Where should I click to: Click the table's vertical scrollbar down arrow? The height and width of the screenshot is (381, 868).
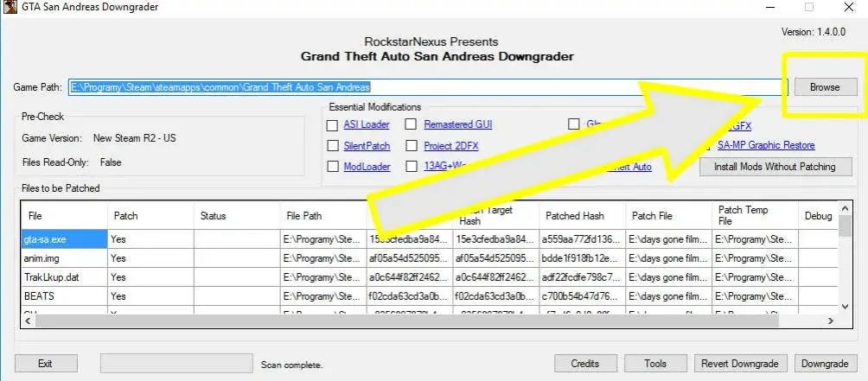[x=844, y=306]
